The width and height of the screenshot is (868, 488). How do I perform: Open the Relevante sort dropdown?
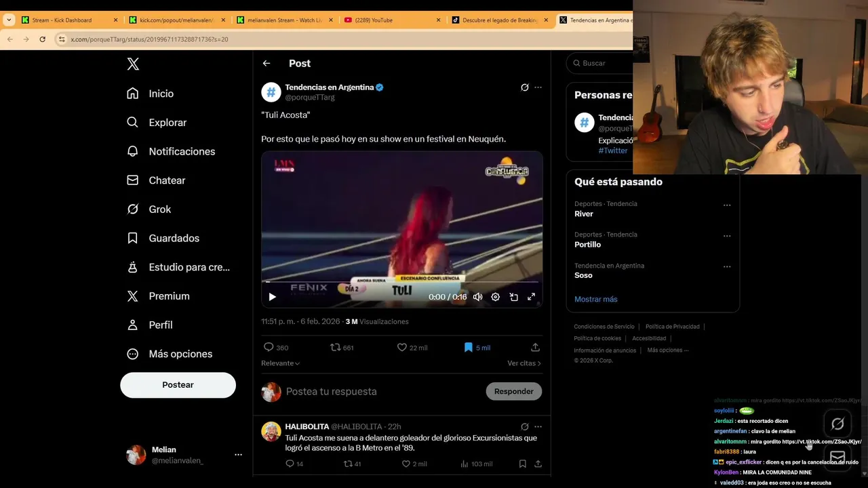pyautogui.click(x=281, y=363)
